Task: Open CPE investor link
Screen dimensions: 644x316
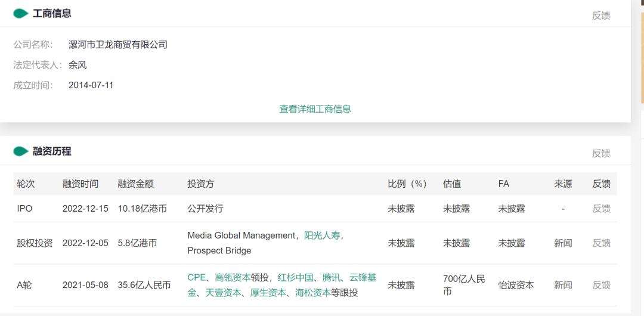Action: (196, 277)
